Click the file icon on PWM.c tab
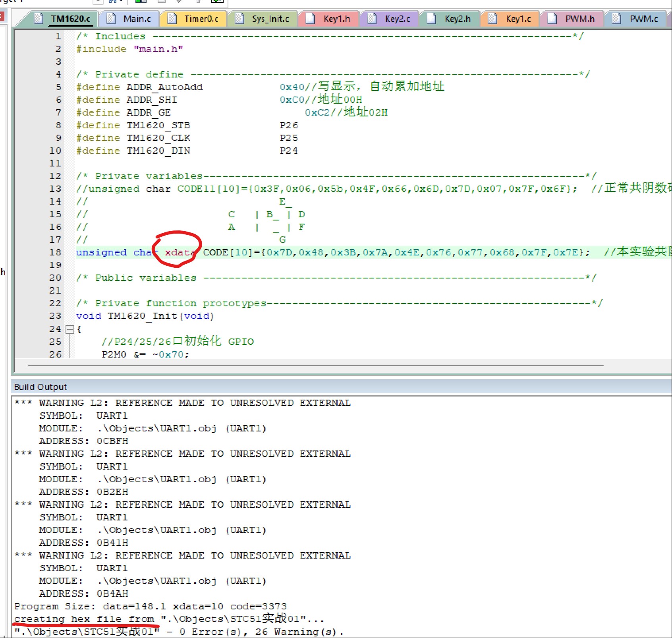The width and height of the screenshot is (672, 638). 616,19
